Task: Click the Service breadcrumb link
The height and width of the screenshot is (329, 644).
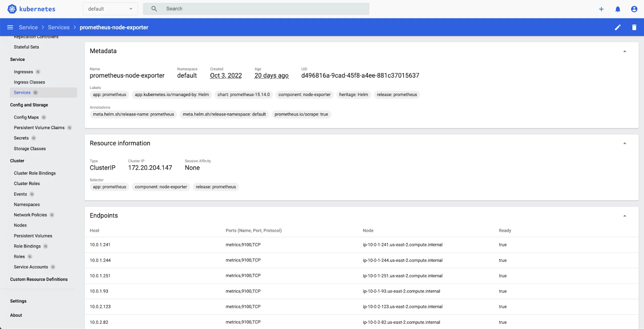Action: 28,27
